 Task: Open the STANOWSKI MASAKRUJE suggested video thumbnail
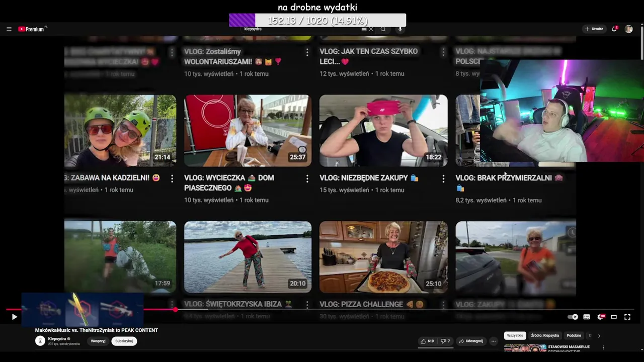point(525,348)
